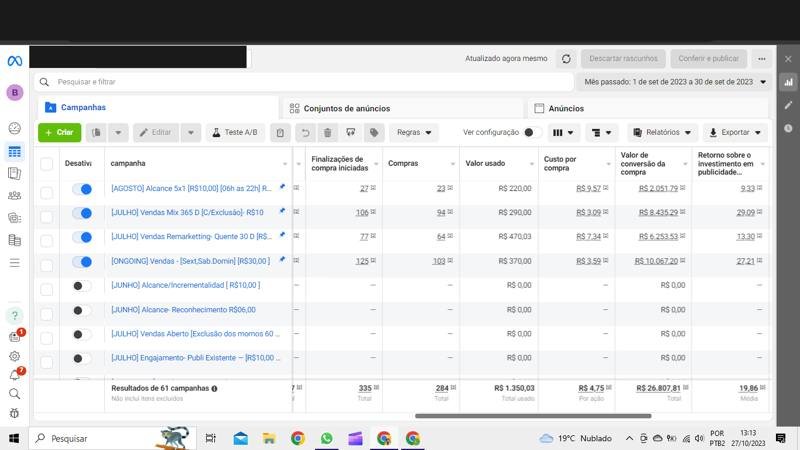Open the campanha column header menu arrow
Viewport: 800px width, 450px height.
coord(285,164)
